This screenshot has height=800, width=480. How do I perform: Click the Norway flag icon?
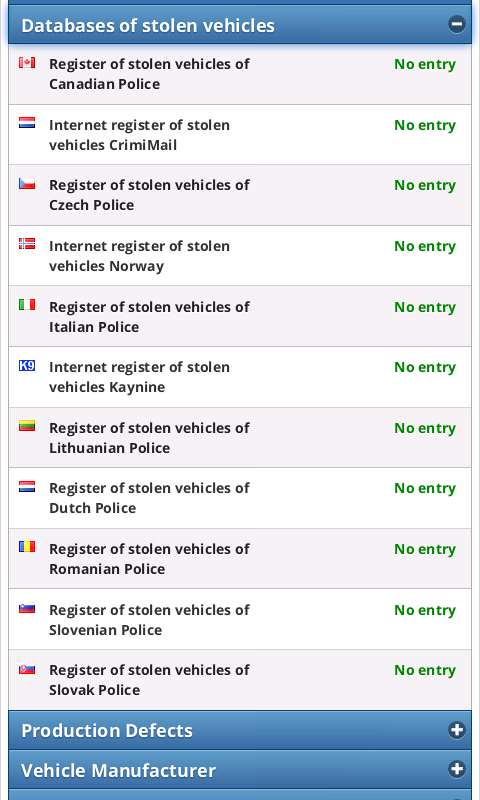coord(27,244)
